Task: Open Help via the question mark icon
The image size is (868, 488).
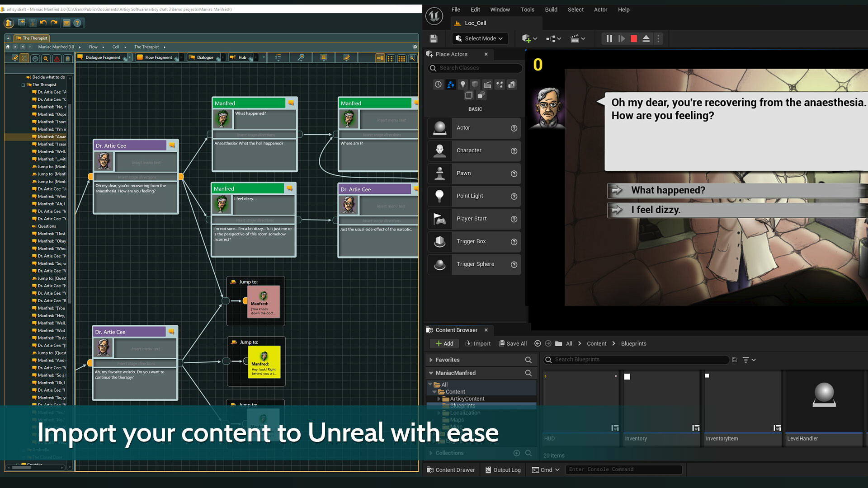Action: pos(77,23)
